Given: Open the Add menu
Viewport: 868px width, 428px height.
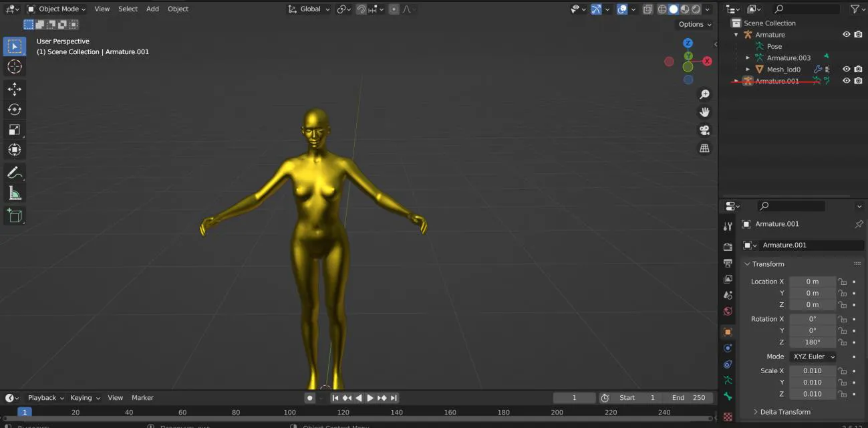Looking at the screenshot, I should coord(152,9).
